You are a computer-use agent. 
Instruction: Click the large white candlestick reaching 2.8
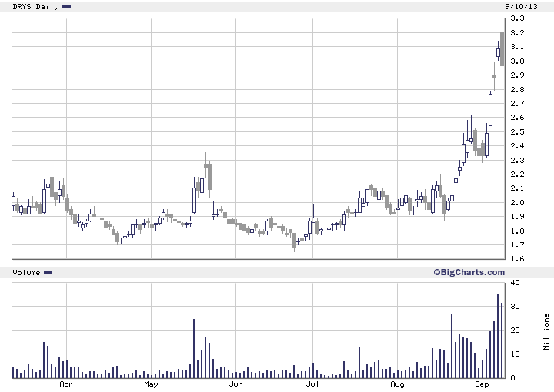tap(490, 109)
